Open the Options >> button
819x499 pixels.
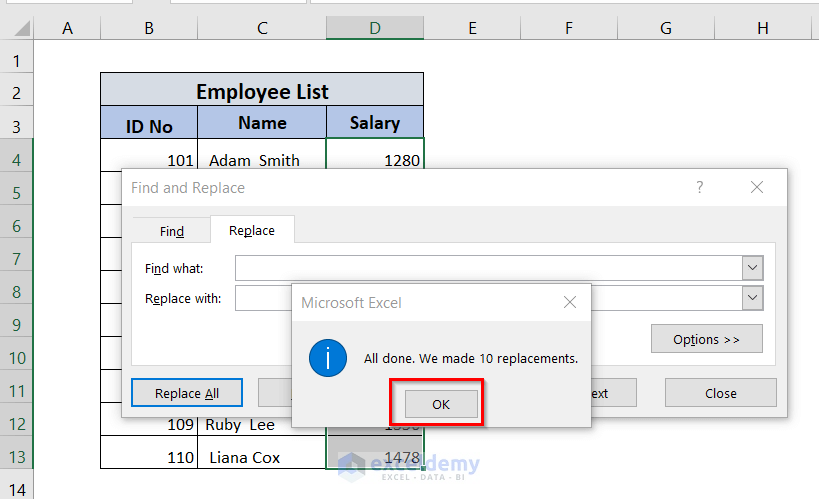point(706,339)
